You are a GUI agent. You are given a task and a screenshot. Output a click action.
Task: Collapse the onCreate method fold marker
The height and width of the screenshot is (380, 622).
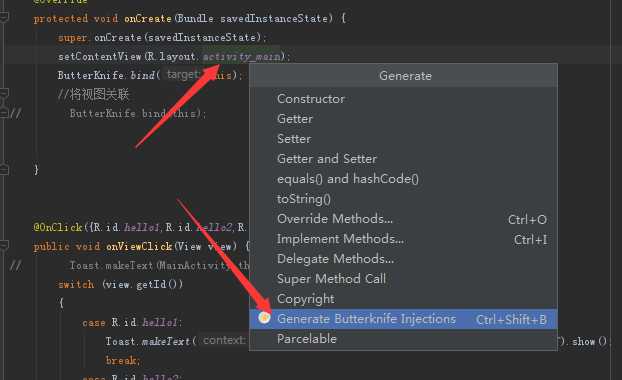click(4, 17)
